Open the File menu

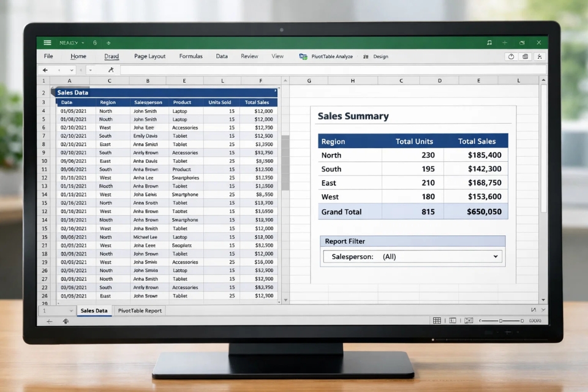point(48,56)
